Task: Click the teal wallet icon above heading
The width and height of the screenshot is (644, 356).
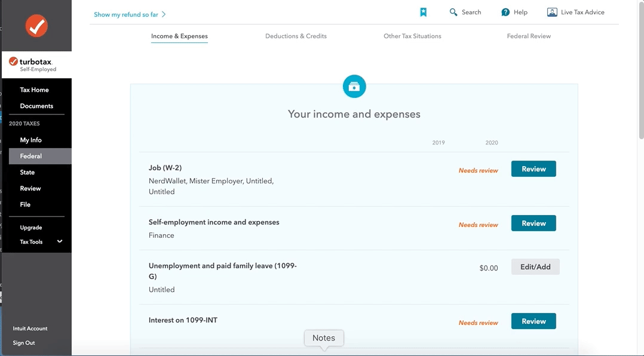Action: (354, 86)
